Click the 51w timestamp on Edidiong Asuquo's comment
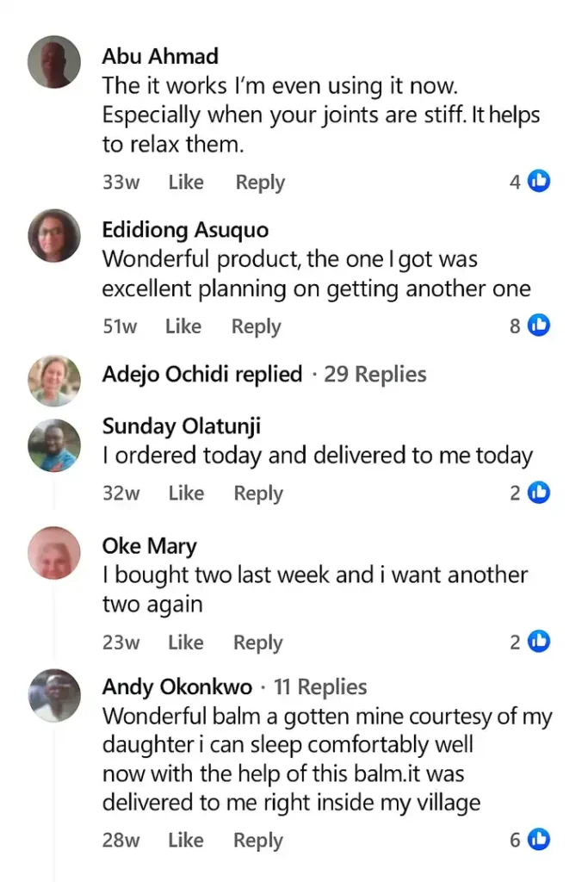This screenshot has height=882, width=588. tap(120, 326)
